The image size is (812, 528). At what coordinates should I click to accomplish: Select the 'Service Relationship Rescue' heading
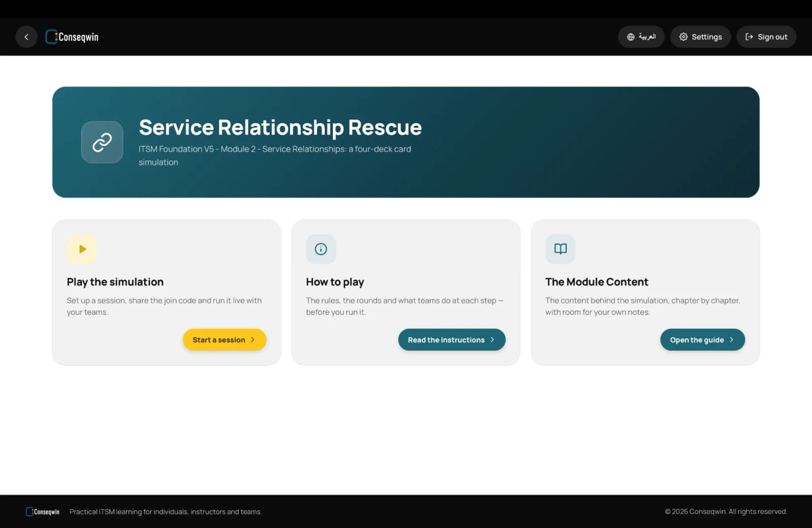pos(280,127)
